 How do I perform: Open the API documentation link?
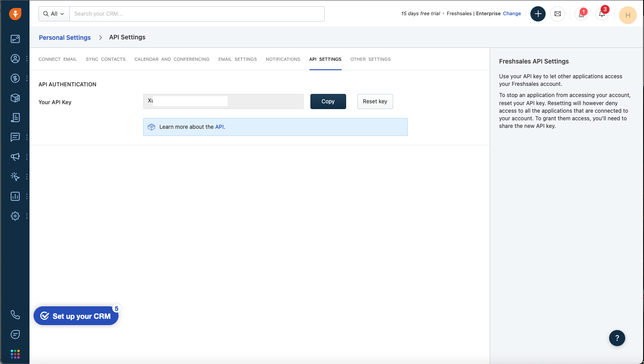coord(219,127)
